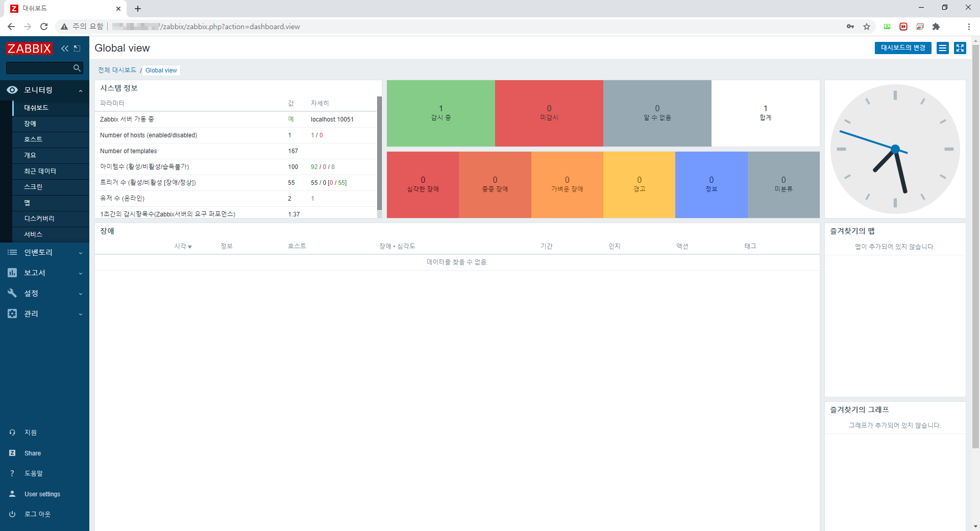The image size is (980, 531).
Task: Open new browser tab plus button
Action: pos(138,9)
